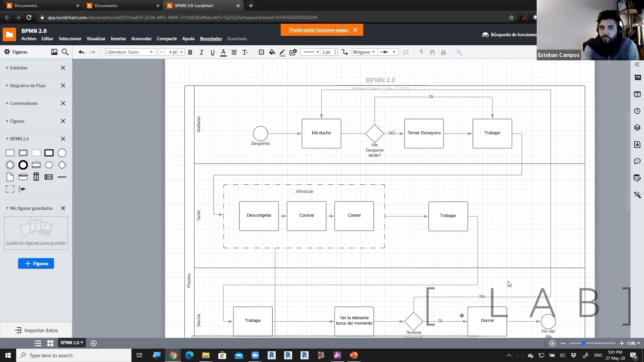644x362 pixels.
Task: Open the Ninguno arrow start dropdown
Action: click(x=364, y=52)
